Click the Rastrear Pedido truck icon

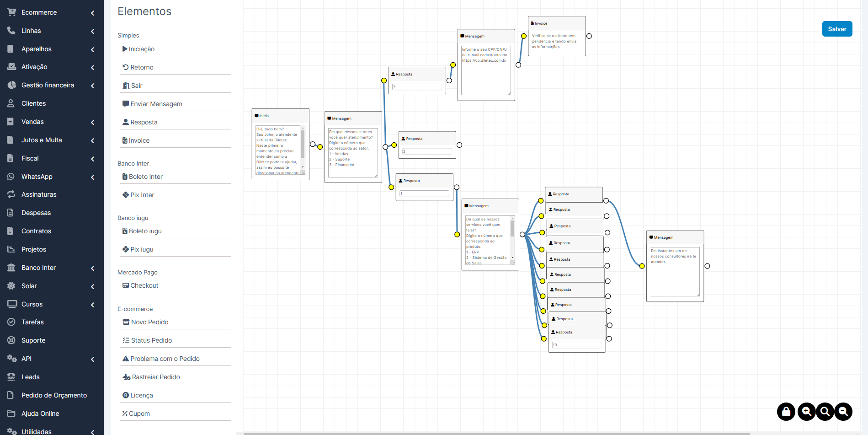126,377
